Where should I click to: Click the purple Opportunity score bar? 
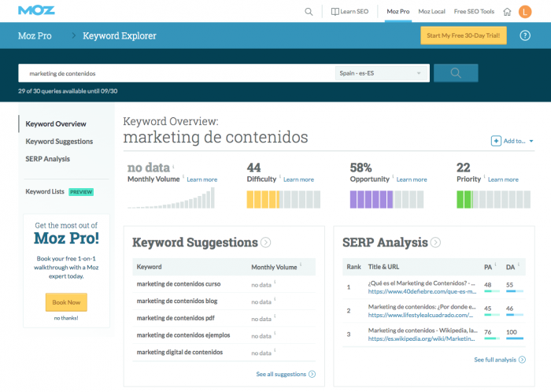coord(386,199)
